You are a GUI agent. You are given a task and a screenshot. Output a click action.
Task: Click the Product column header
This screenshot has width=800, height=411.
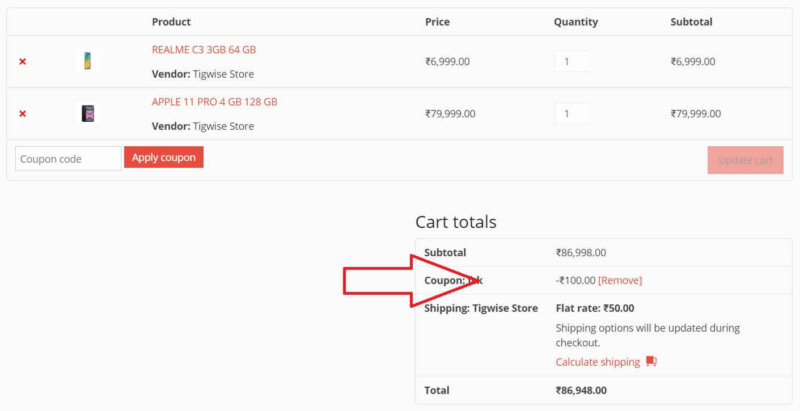click(x=171, y=22)
